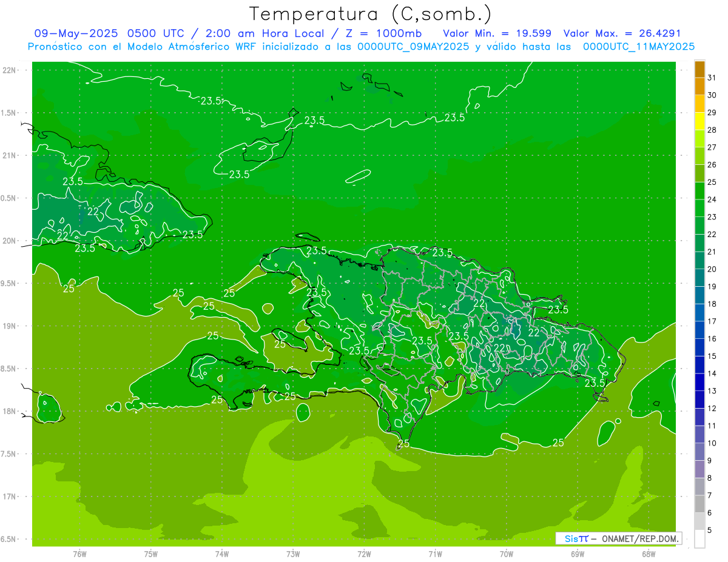This screenshot has width=728, height=562.
Task: Click the "20N" latitude axis label
Action: point(10,241)
